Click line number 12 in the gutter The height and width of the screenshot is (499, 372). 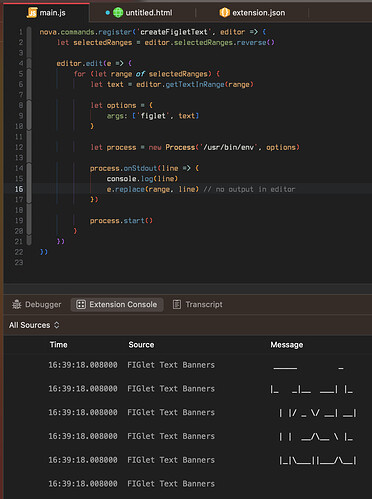point(19,147)
